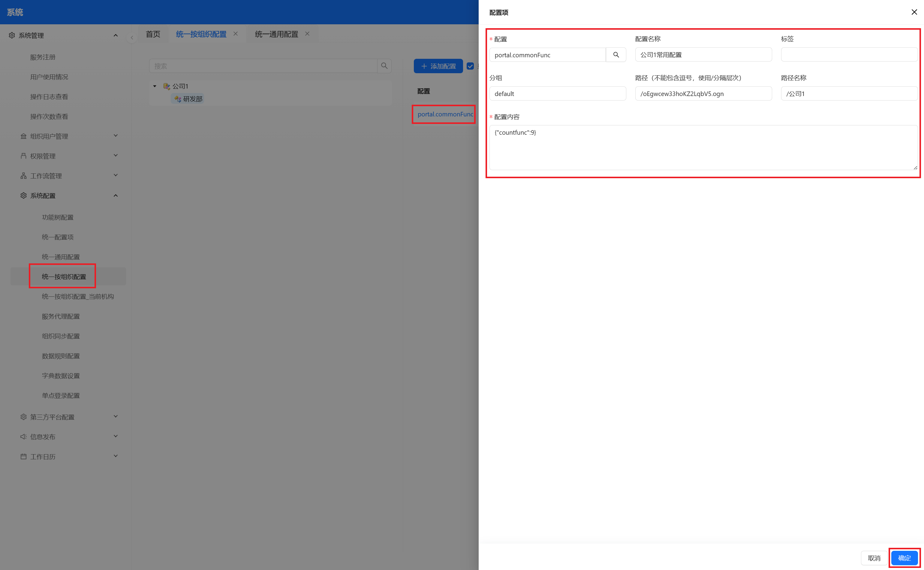Image resolution: width=924 pixels, height=570 pixels.
Task: Collapse the 公司1 tree node arrow
Action: pyautogui.click(x=155, y=86)
